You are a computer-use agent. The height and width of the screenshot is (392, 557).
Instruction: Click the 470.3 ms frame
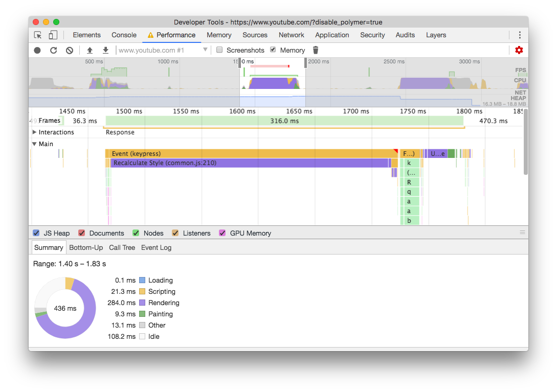494,121
